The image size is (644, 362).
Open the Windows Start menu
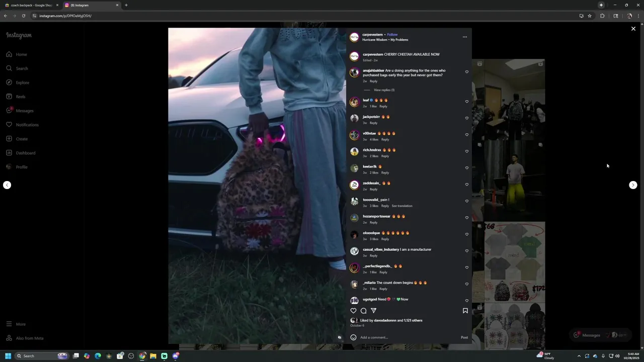point(8,356)
